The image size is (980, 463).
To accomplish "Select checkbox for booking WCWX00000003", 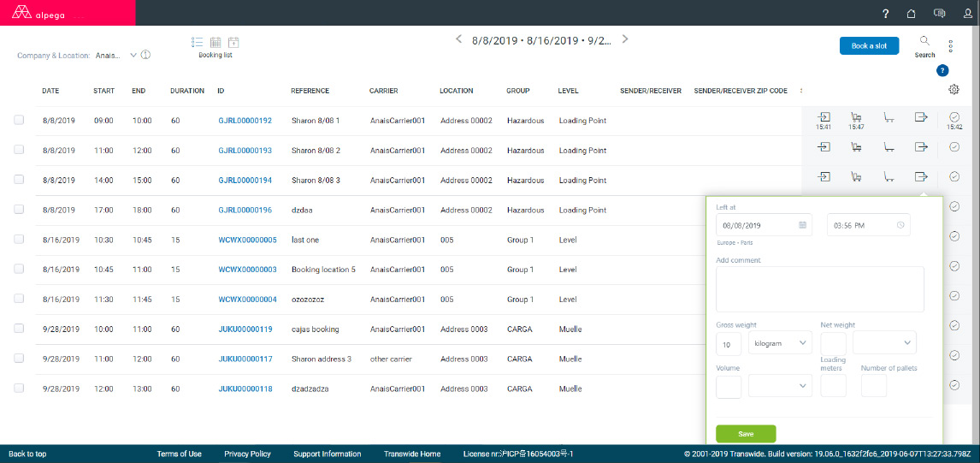I will (19, 269).
